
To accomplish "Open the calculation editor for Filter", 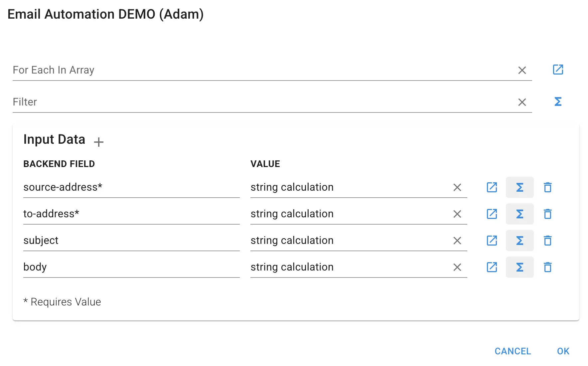I will pyautogui.click(x=558, y=102).
